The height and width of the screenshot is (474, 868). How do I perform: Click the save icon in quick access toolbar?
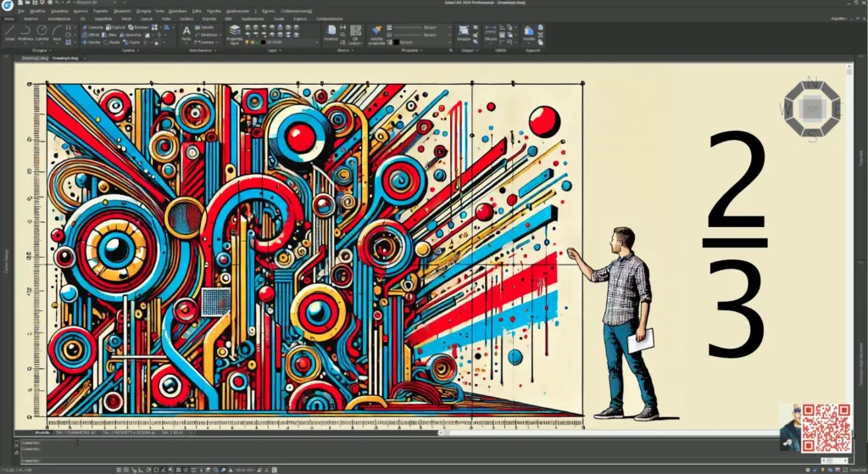click(x=36, y=3)
